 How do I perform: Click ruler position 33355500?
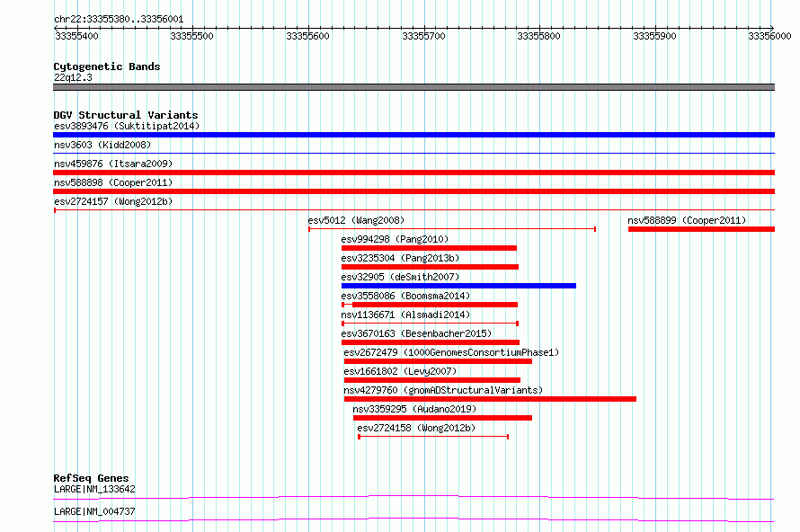pyautogui.click(x=191, y=36)
